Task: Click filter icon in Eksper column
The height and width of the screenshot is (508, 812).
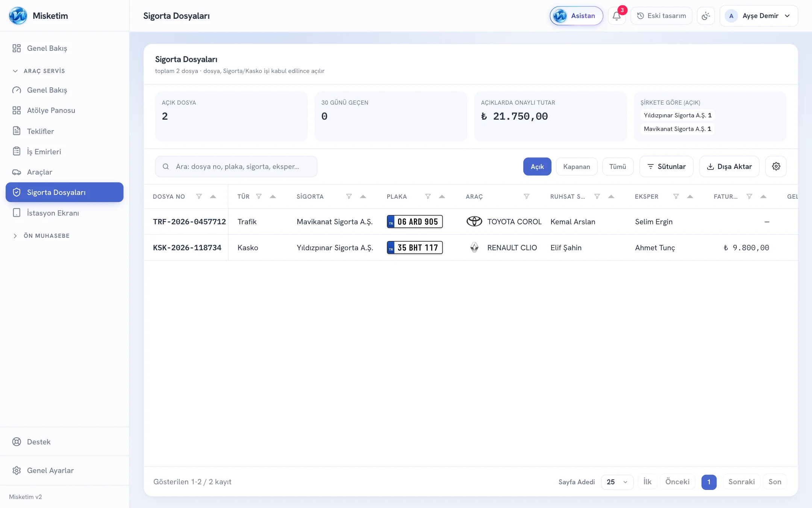Action: [676, 196]
